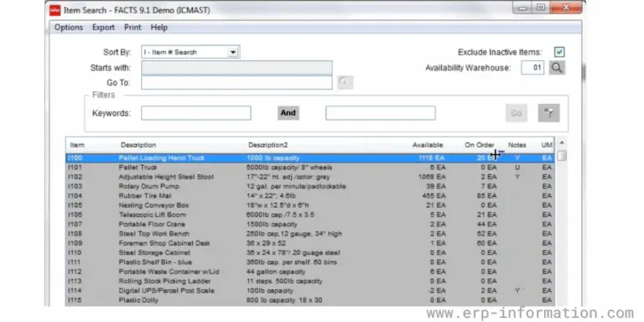Click the Starts with field
Image resolution: width=644 pixels, height=322 pixels.
point(236,68)
